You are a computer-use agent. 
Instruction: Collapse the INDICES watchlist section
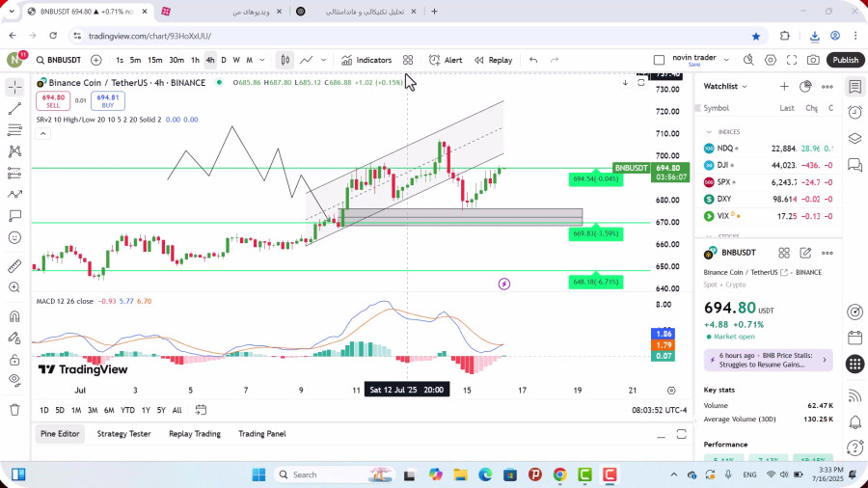coord(709,132)
